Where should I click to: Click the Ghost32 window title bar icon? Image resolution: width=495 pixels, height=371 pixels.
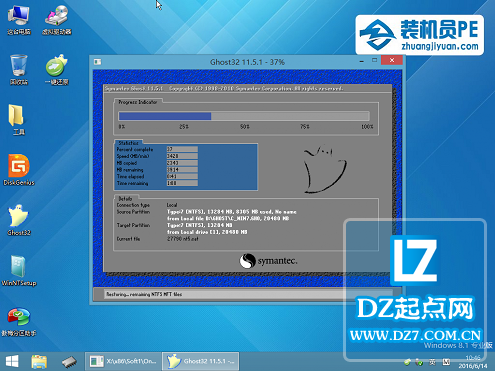point(97,62)
